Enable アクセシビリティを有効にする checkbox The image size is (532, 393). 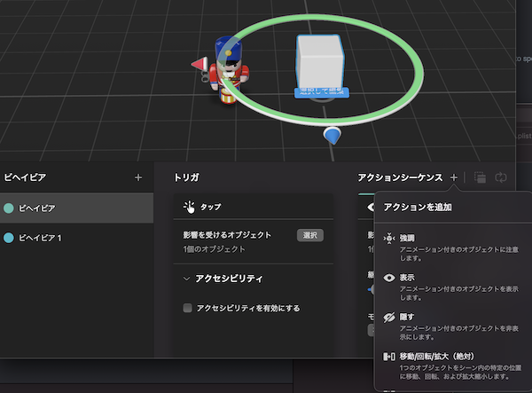click(187, 308)
